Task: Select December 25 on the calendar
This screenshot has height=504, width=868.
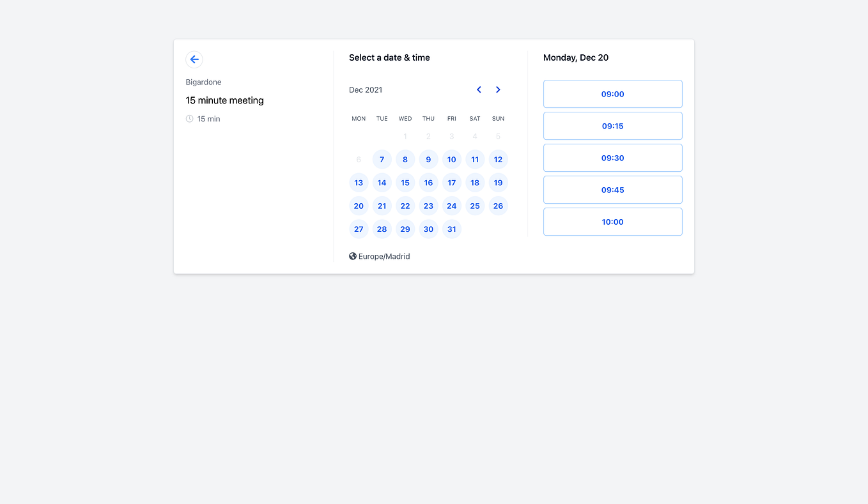Action: click(x=474, y=206)
